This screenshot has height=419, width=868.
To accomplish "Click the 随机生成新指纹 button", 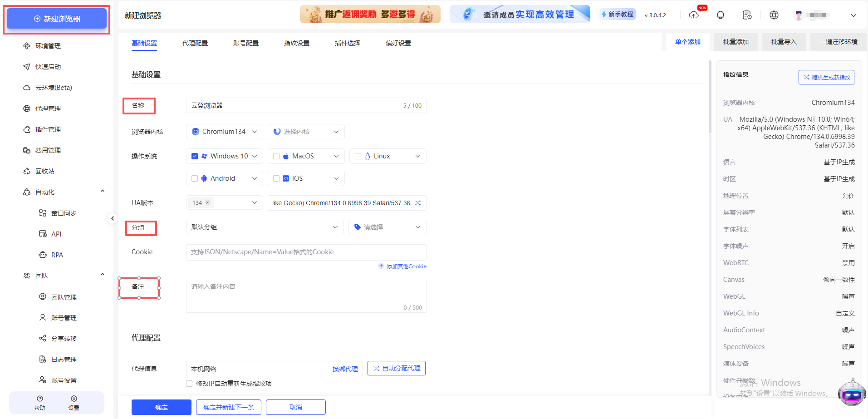I will pyautogui.click(x=826, y=77).
